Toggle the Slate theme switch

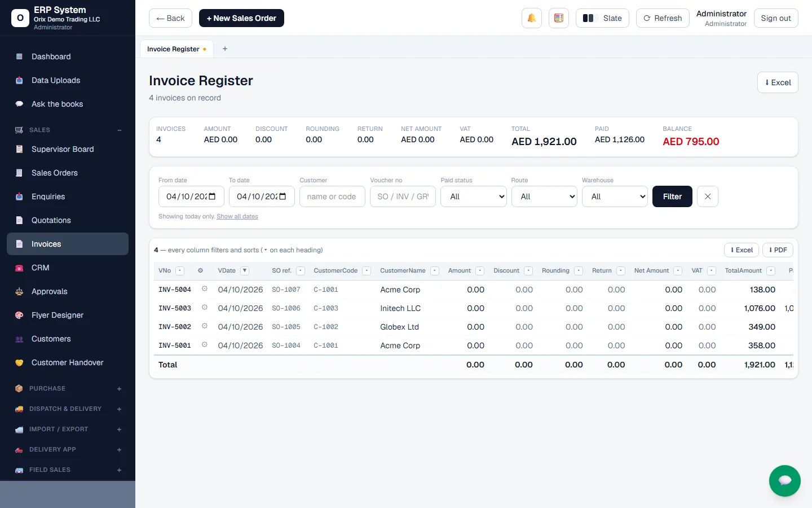pos(602,18)
